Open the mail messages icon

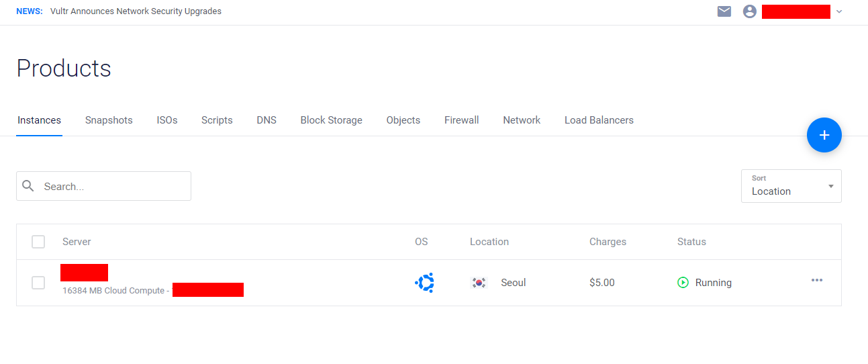point(724,11)
